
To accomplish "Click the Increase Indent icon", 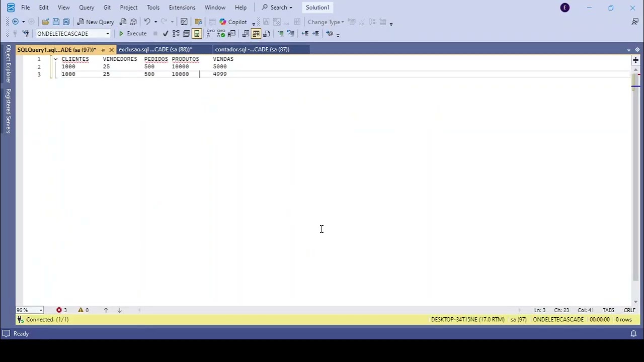I will 315,33.
